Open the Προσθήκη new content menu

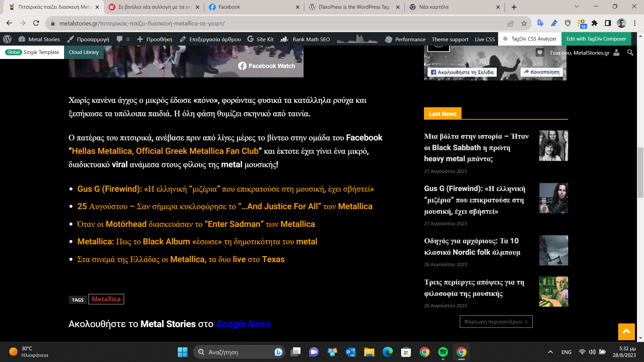(x=155, y=39)
